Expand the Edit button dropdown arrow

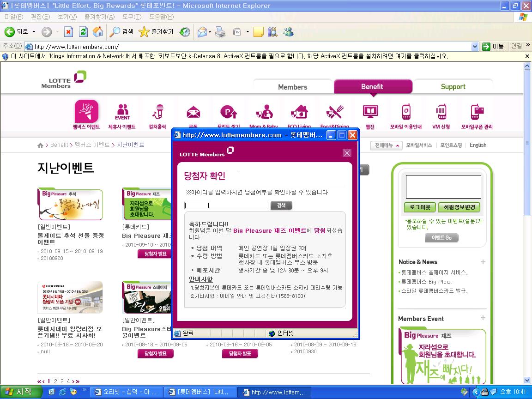[x=248, y=32]
